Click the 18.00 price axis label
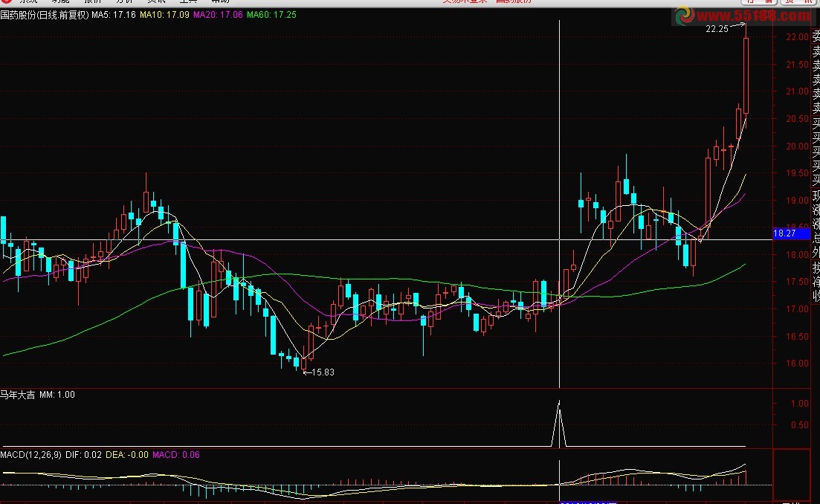 (x=797, y=255)
